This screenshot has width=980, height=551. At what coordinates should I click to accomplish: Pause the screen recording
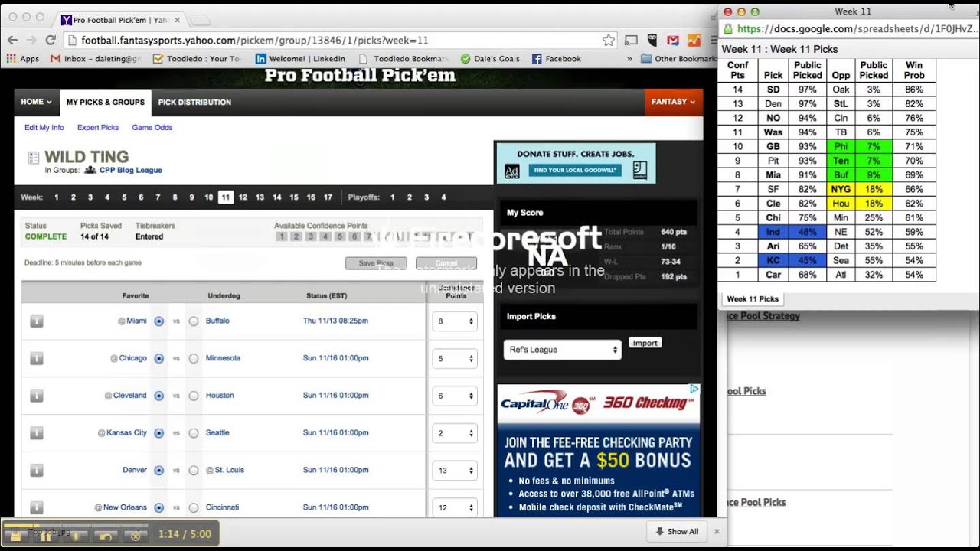tap(45, 536)
